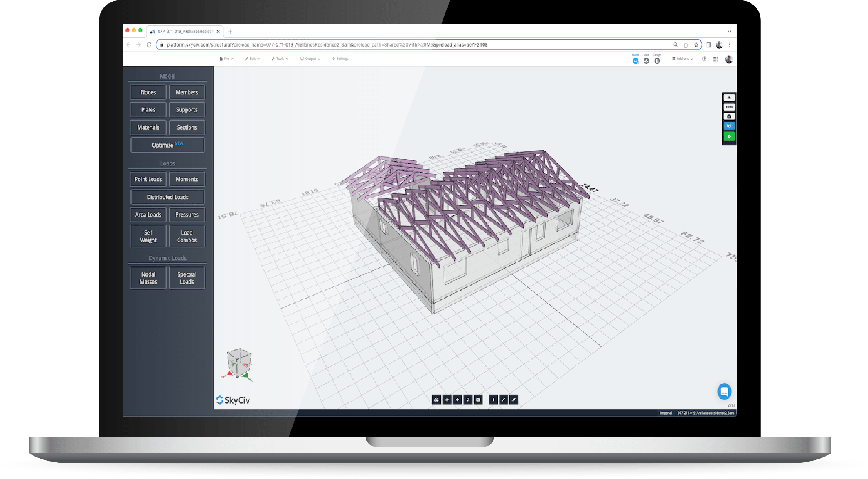868x479 pixels.
Task: Switch to Design mode in the workflow toggle
Action: coord(657,60)
